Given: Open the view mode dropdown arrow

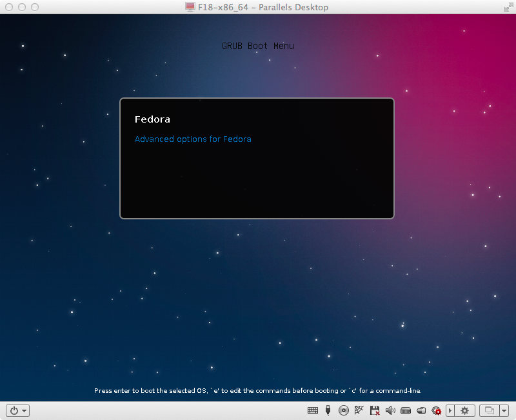Looking at the screenshot, I should coord(504,410).
